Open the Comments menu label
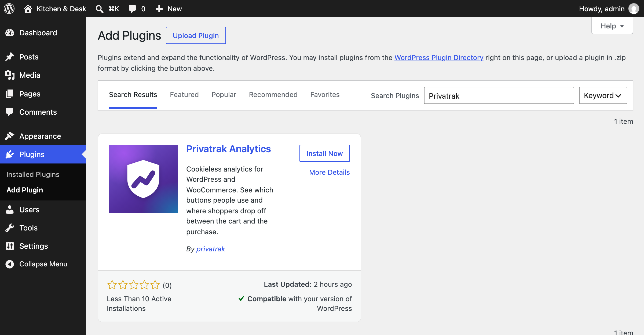Screen dimensions: 644x335 [x=38, y=112]
